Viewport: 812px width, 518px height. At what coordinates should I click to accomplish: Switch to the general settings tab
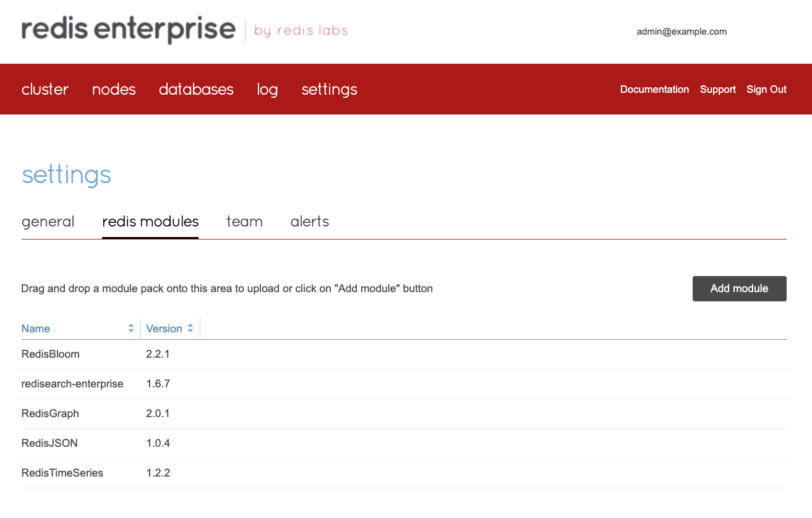coord(48,222)
